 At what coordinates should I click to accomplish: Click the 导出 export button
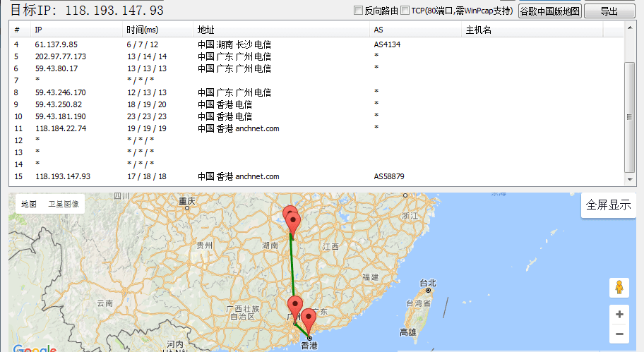pyautogui.click(x=609, y=11)
